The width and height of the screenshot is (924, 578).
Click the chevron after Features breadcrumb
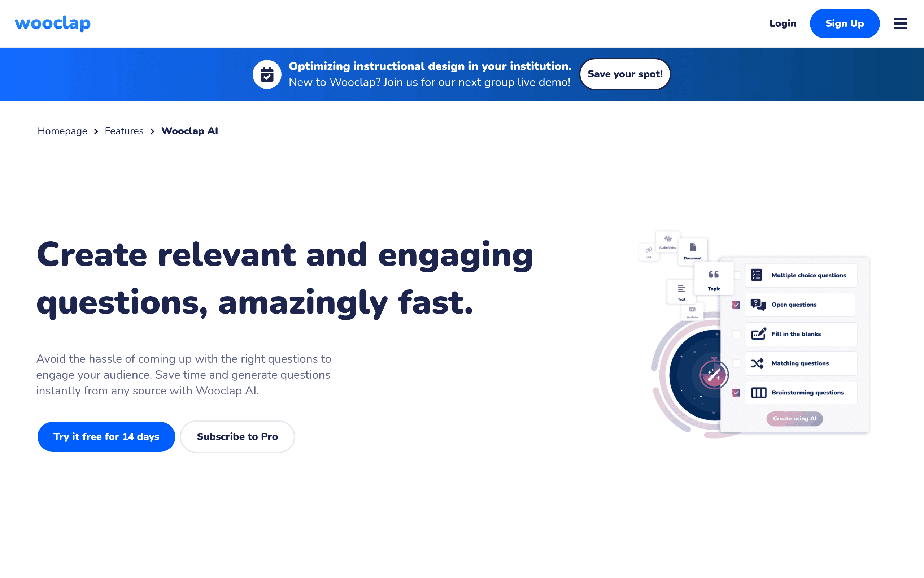[x=152, y=131]
